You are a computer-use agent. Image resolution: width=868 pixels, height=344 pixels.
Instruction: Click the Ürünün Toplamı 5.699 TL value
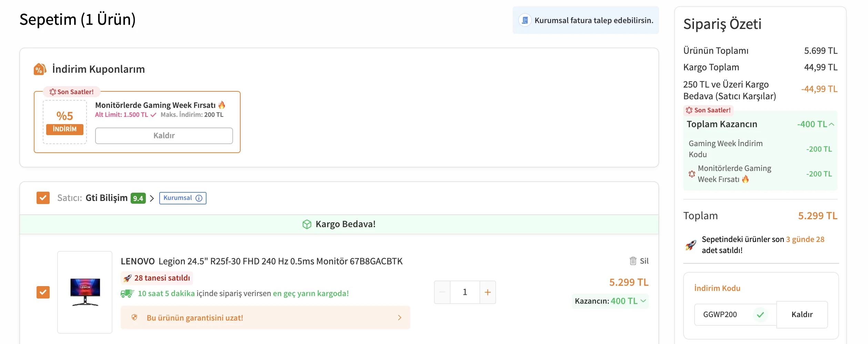pos(821,51)
